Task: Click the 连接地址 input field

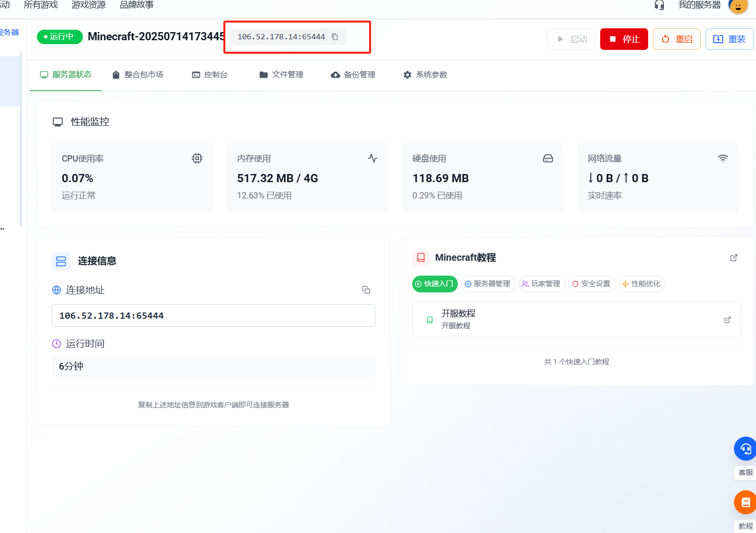Action: pyautogui.click(x=213, y=316)
